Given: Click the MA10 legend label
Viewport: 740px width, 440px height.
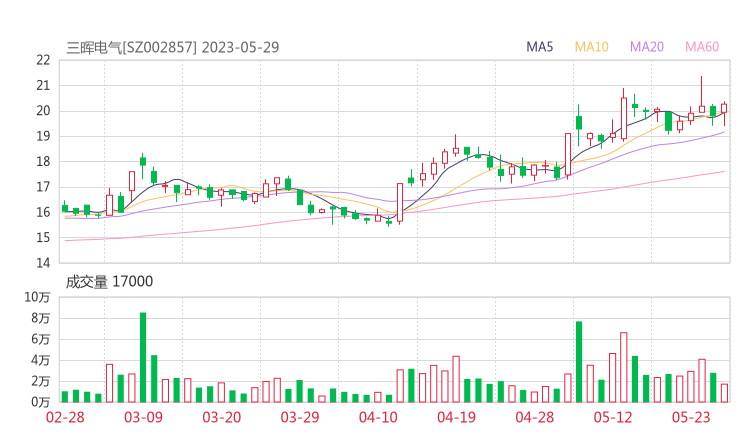Looking at the screenshot, I should [591, 47].
